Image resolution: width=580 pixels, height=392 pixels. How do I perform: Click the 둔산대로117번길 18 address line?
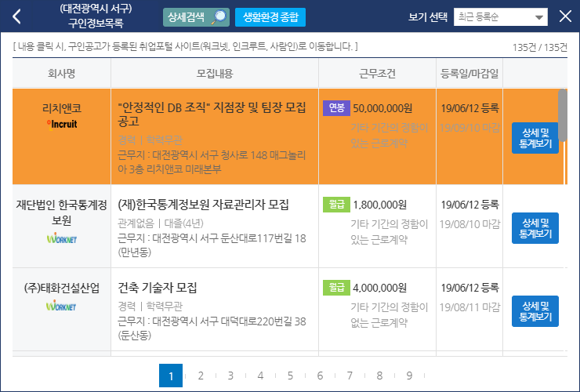click(212, 245)
